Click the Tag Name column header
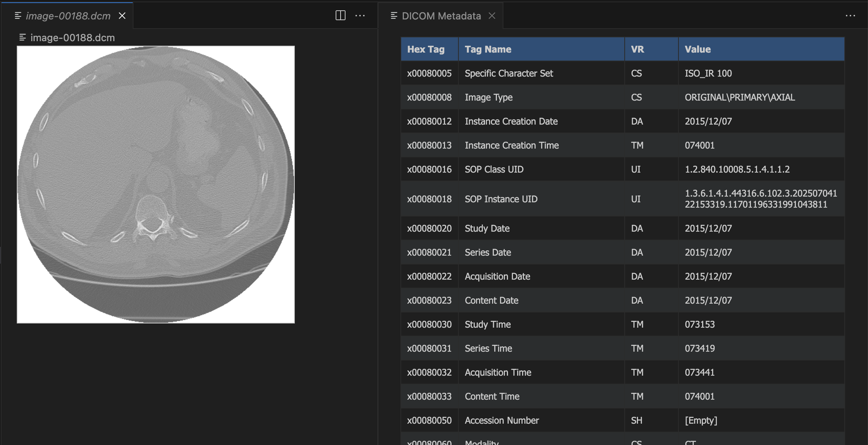This screenshot has width=868, height=445. click(488, 49)
